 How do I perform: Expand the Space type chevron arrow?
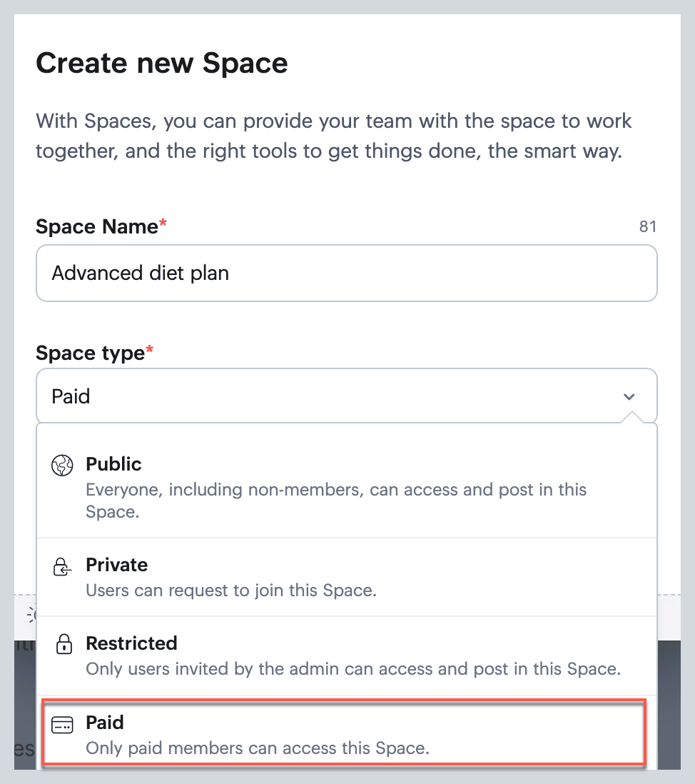point(629,396)
